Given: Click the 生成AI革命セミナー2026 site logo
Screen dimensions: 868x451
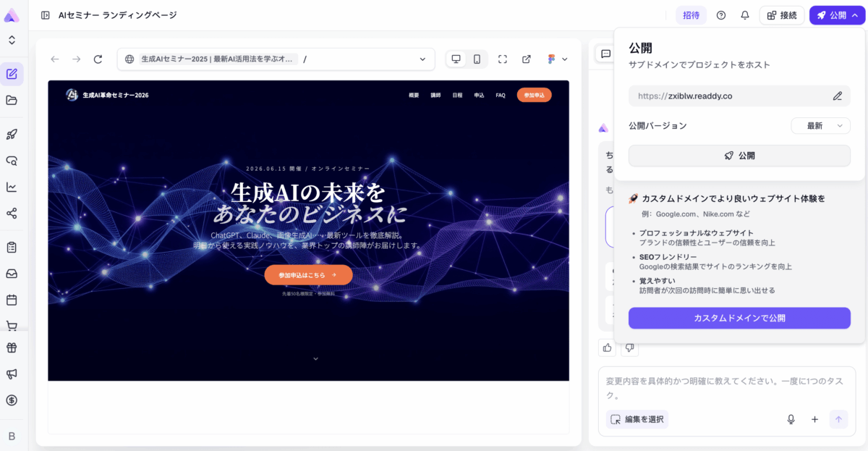Looking at the screenshot, I should point(107,95).
